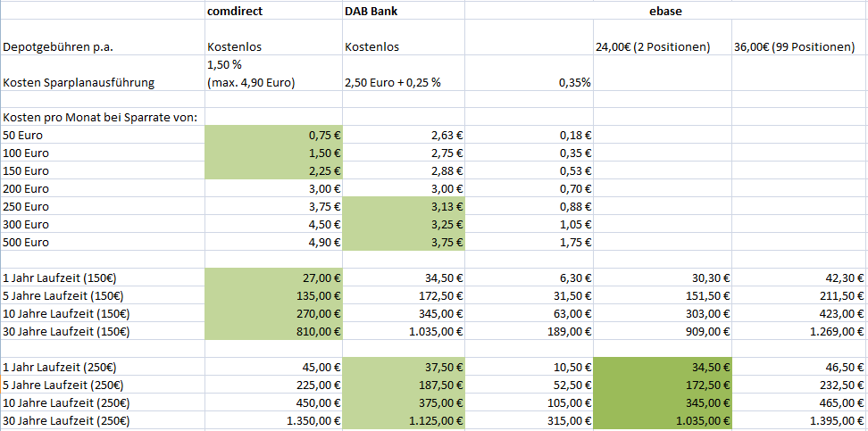
Task: Select the green 2,25 € cell
Action: point(273,170)
